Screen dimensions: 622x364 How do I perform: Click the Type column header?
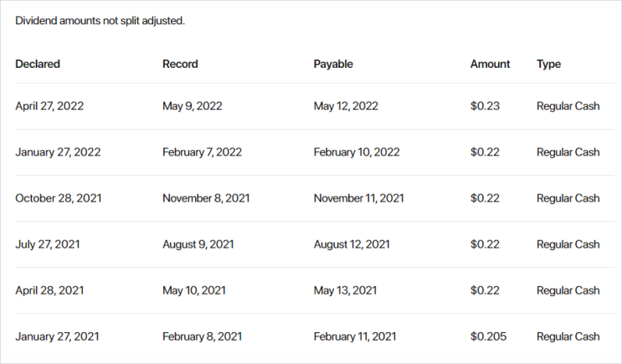click(x=548, y=64)
